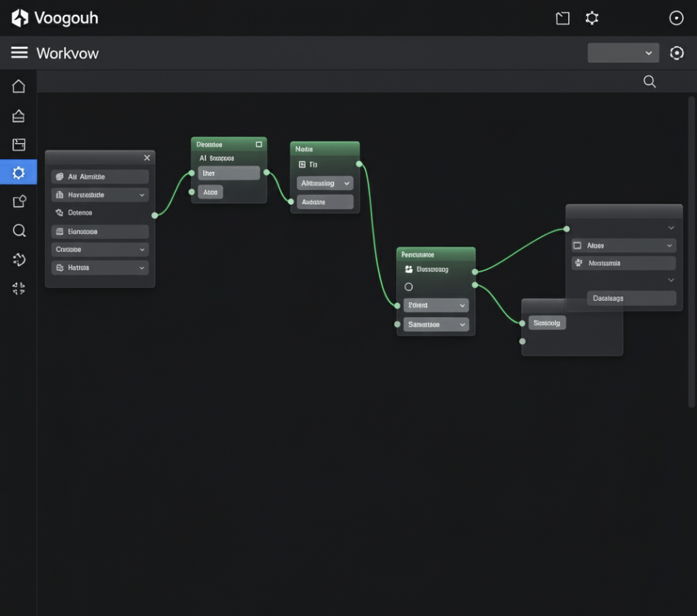Click the history refresh sidebar icon
This screenshot has width=697, height=616.
[x=19, y=260]
